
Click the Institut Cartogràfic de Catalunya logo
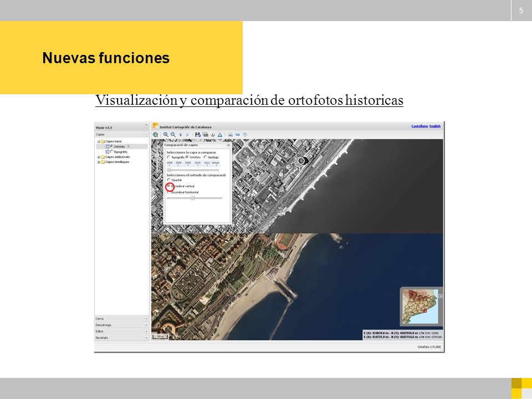tap(155, 126)
